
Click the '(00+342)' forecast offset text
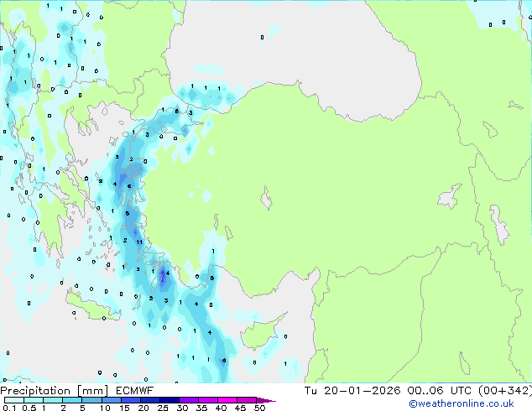point(505,391)
